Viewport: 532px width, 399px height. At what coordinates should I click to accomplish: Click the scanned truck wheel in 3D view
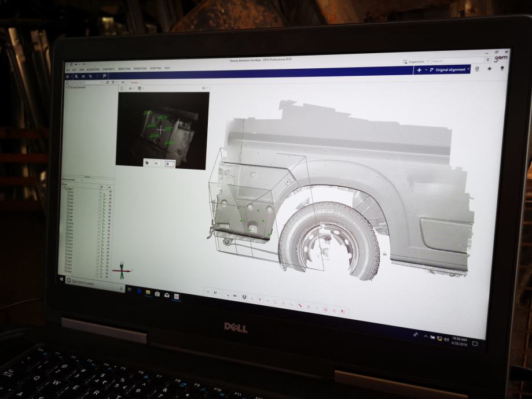coord(328,241)
